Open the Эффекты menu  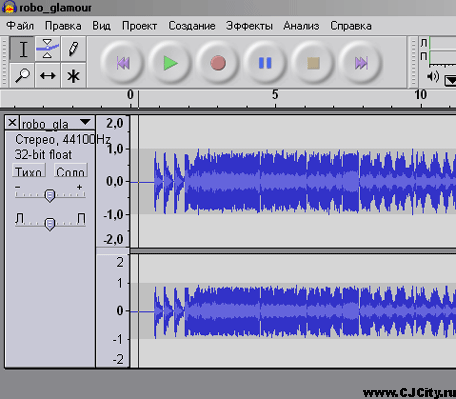tap(249, 26)
